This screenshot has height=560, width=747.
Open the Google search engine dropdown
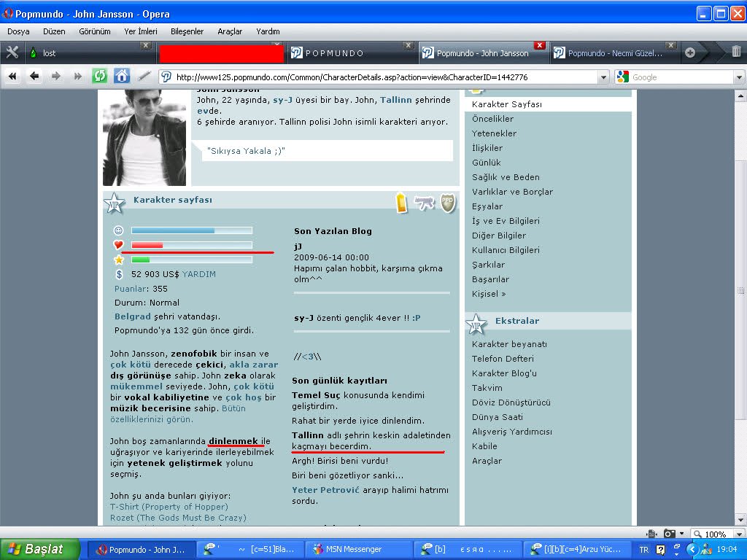[739, 77]
